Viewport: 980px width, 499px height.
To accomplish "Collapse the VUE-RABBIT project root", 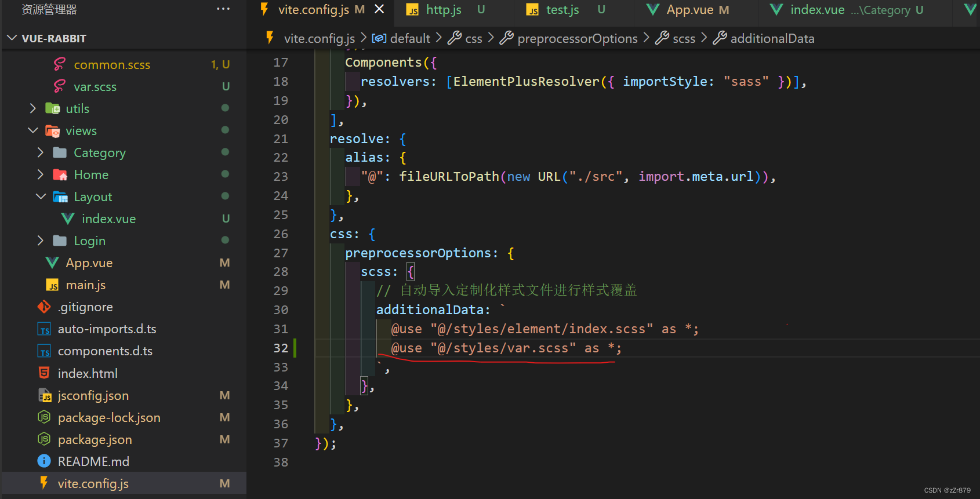I will click(12, 38).
